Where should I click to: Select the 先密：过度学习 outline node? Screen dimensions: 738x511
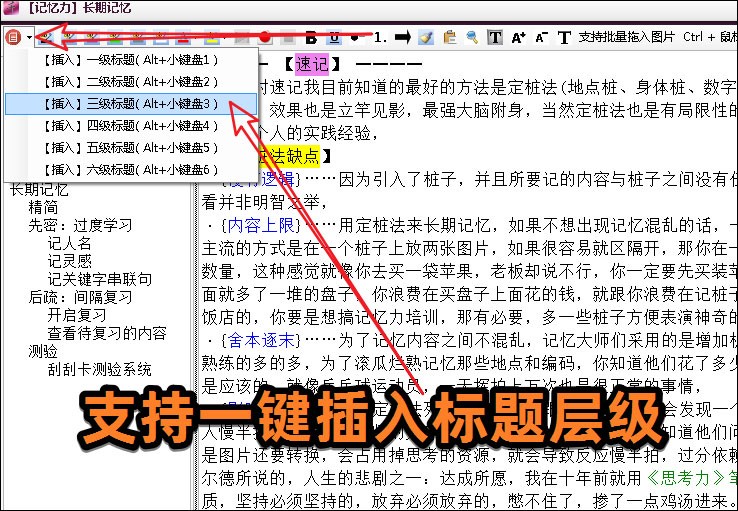pyautogui.click(x=80, y=225)
